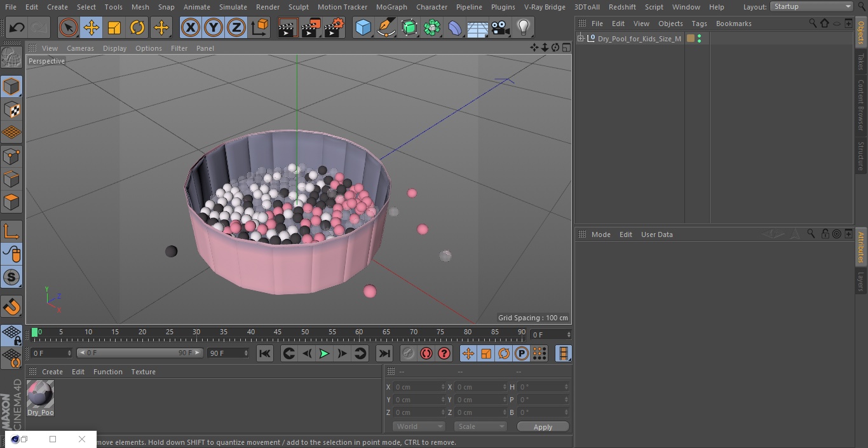Open the Scale mode dropdown

click(480, 426)
